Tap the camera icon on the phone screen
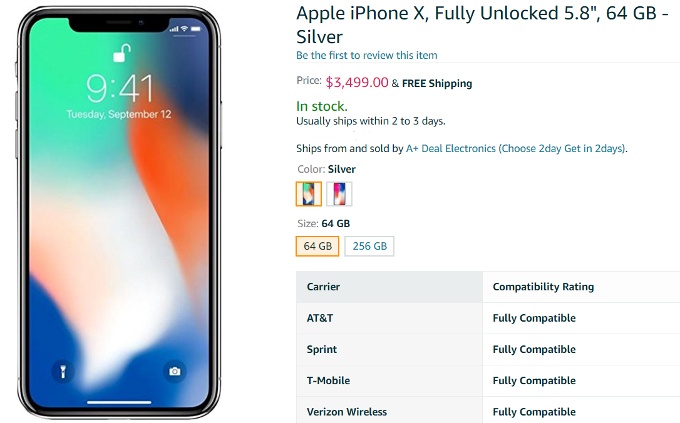Screen dimensions: 680x423 (x=175, y=372)
